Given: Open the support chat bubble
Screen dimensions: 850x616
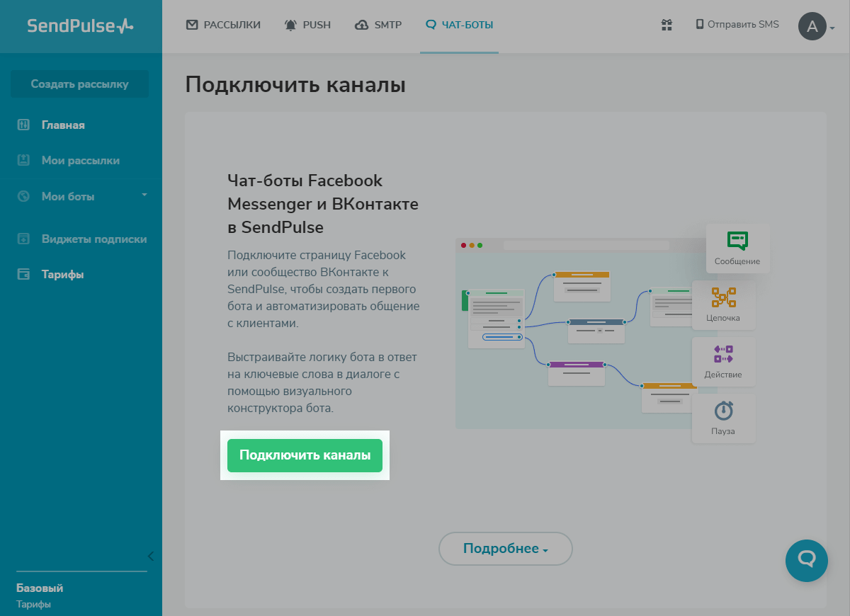Looking at the screenshot, I should click(806, 561).
